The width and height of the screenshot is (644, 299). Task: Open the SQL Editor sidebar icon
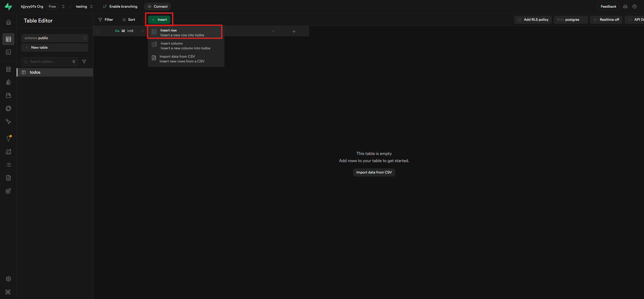point(8,52)
